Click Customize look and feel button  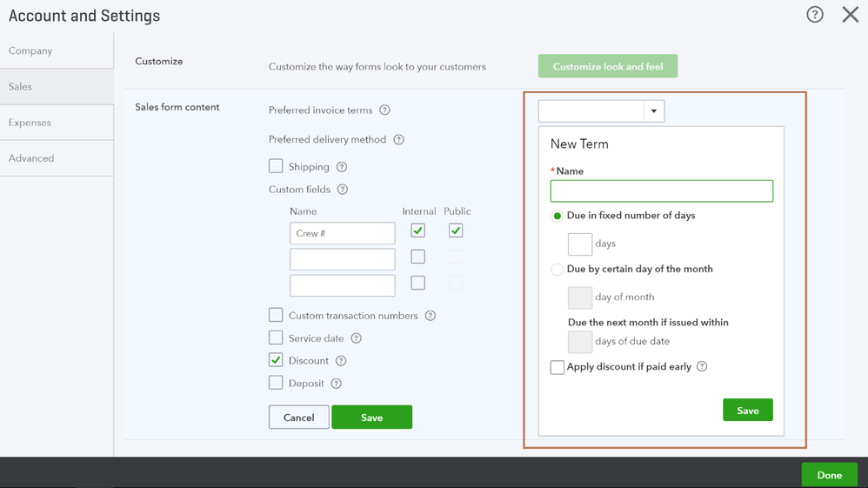608,66
